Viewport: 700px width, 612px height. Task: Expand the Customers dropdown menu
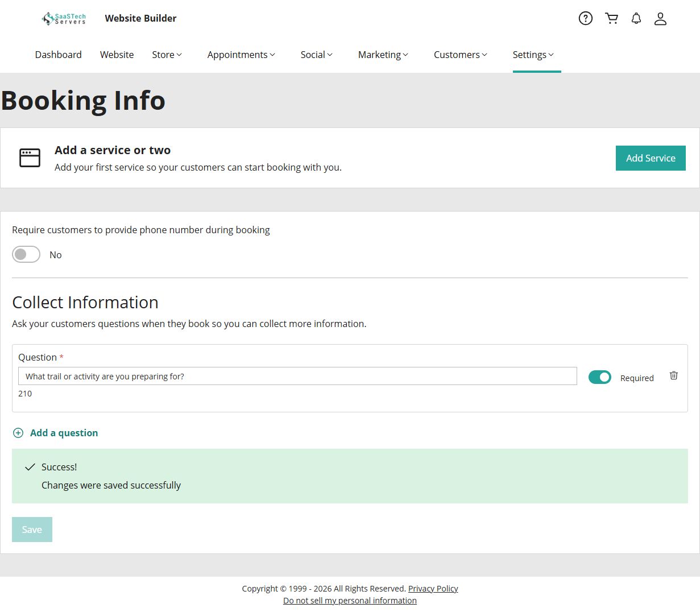click(x=461, y=55)
